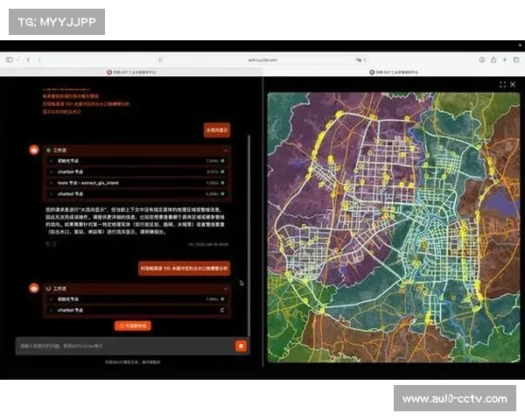This screenshot has width=525, height=420.
Task: Switch to the left browser tab
Action: pyautogui.click(x=131, y=72)
